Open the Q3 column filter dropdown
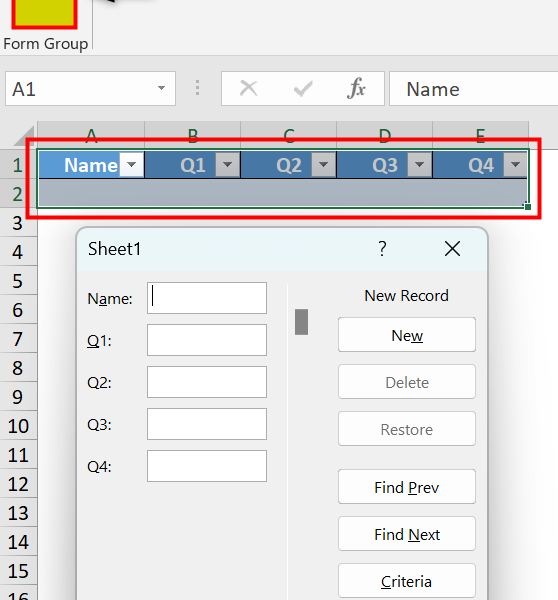This screenshot has width=558, height=600. point(420,165)
